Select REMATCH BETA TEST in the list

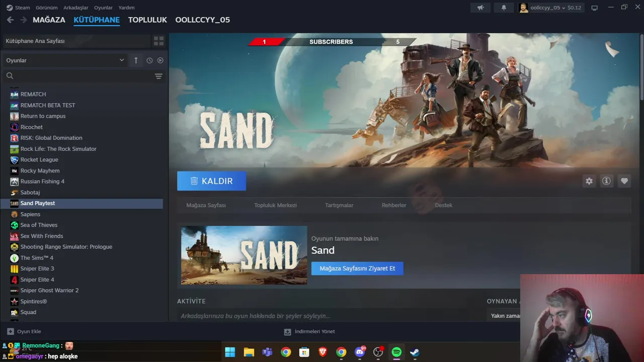click(48, 105)
